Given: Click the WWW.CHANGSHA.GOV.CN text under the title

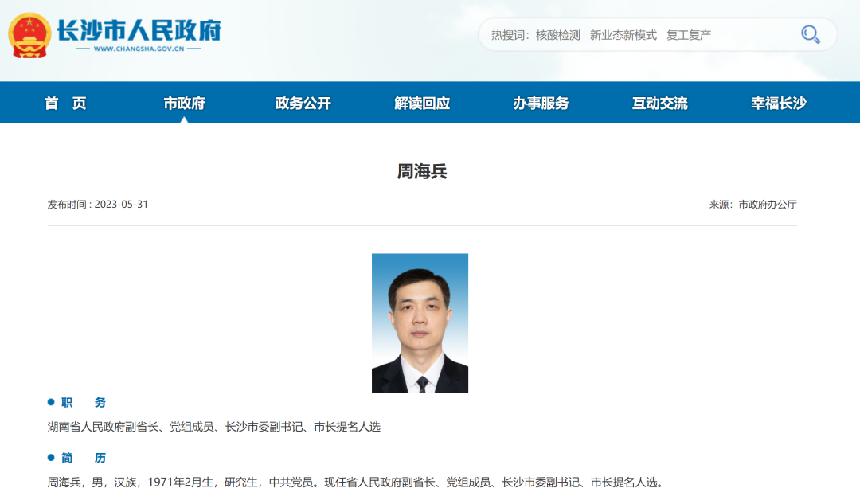Looking at the screenshot, I should click(139, 49).
